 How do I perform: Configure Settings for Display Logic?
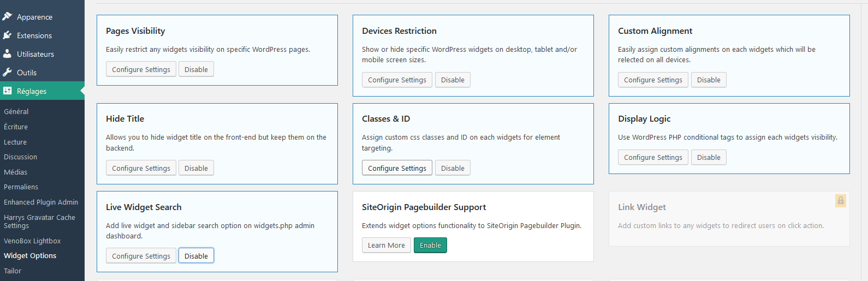[653, 157]
